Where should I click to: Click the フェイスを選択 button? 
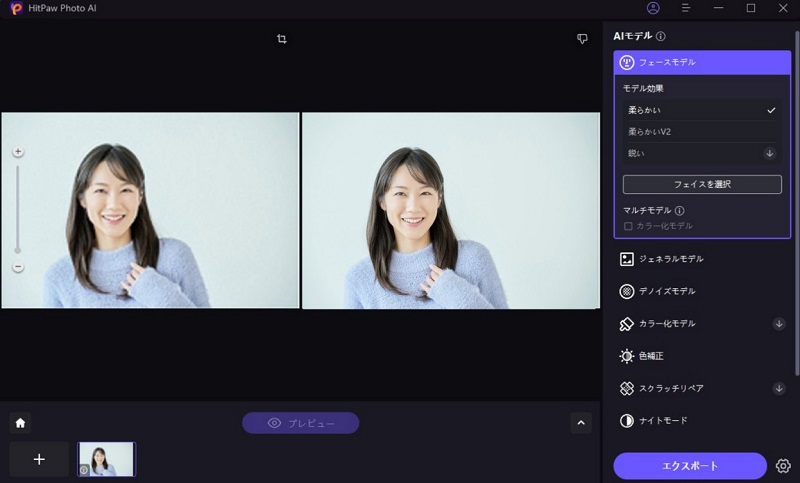(702, 184)
